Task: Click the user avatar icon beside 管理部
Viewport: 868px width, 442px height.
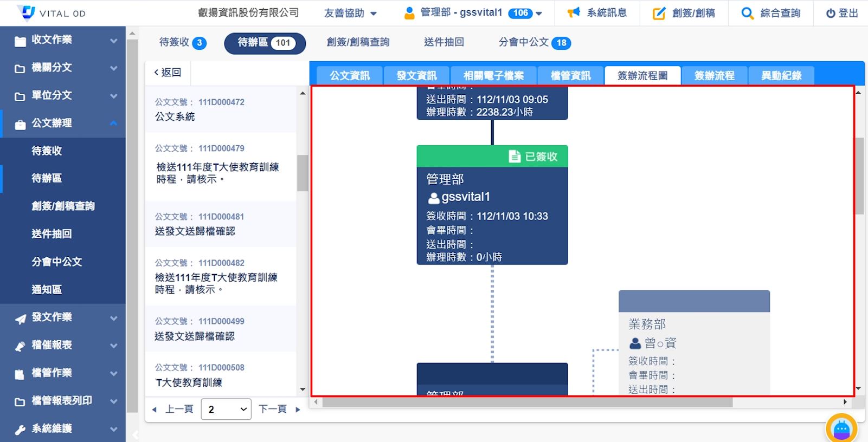Action: pyautogui.click(x=409, y=13)
